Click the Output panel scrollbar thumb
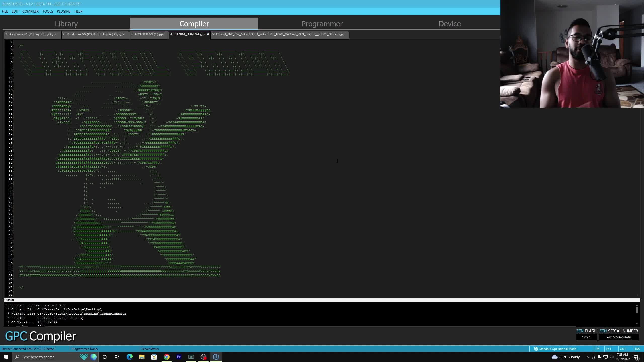644x362 pixels. pos(637,310)
